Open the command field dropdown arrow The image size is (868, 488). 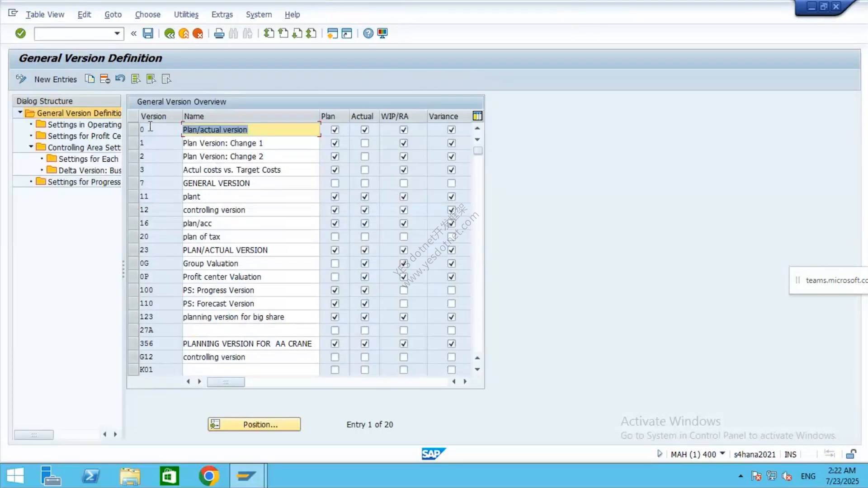coord(117,33)
